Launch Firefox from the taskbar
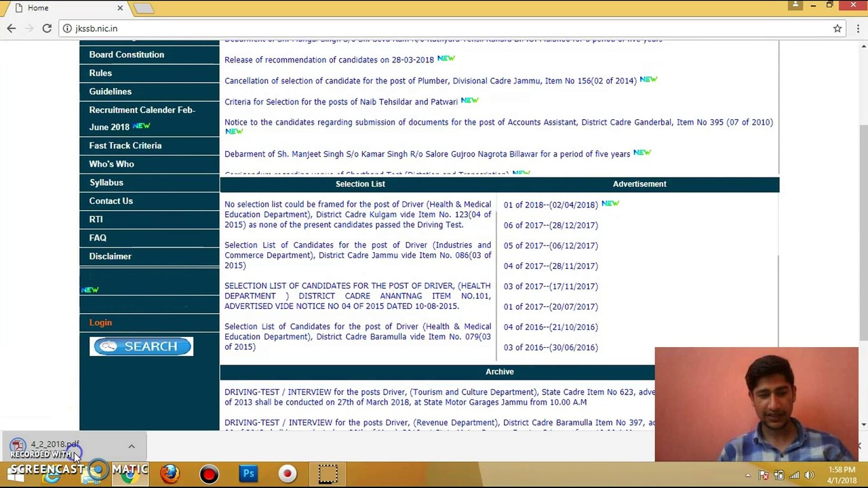Screen dimensions: 868x488 [170, 474]
